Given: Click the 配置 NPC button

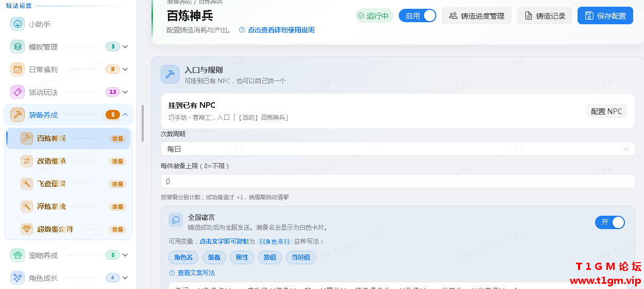Looking at the screenshot, I should point(606,111).
